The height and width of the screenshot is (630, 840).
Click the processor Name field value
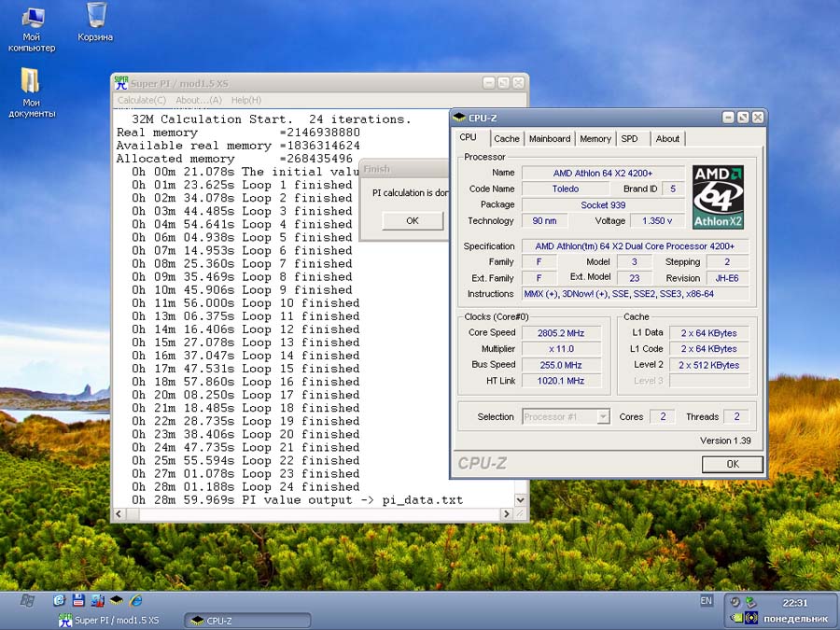pyautogui.click(x=603, y=173)
